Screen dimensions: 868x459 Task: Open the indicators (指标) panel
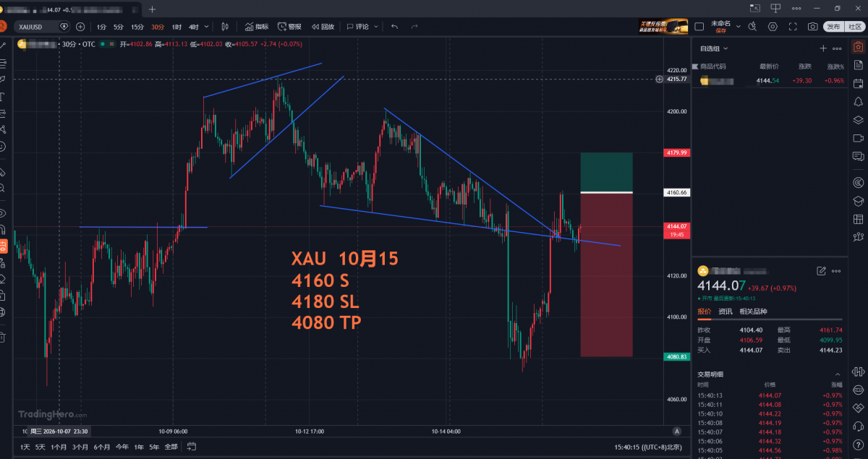tap(256, 27)
